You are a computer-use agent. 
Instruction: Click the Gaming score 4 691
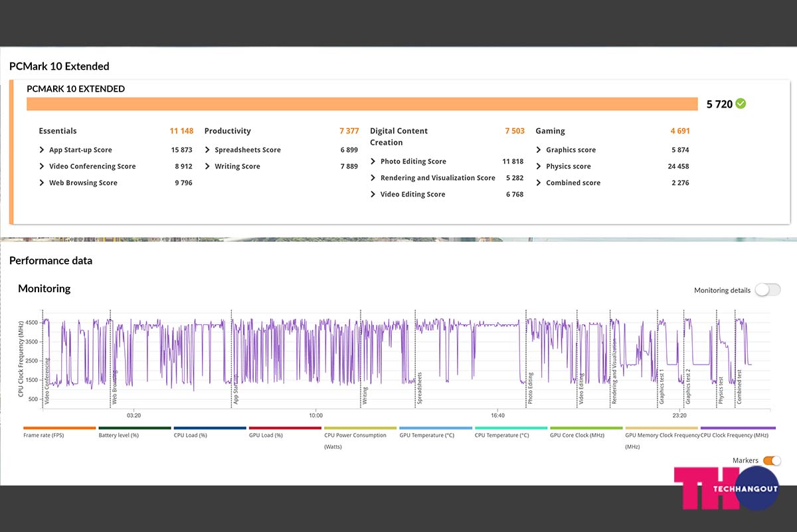coord(680,131)
